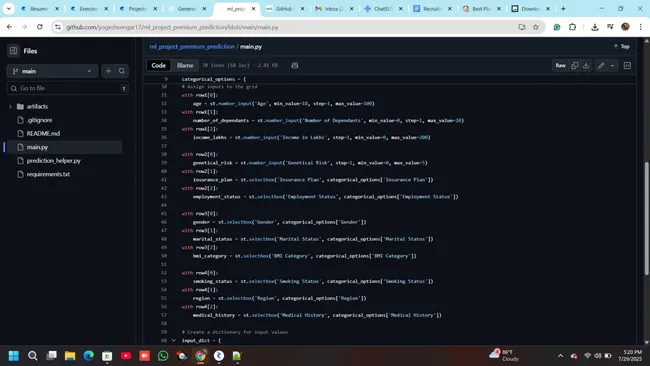Open Chrome downloads

pyautogui.click(x=594, y=27)
